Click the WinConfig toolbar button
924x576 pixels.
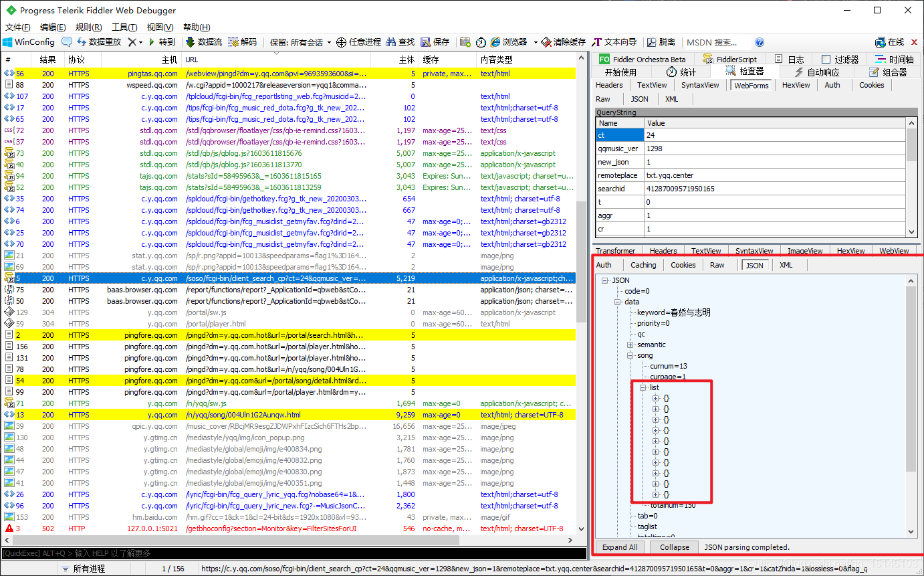29,42
